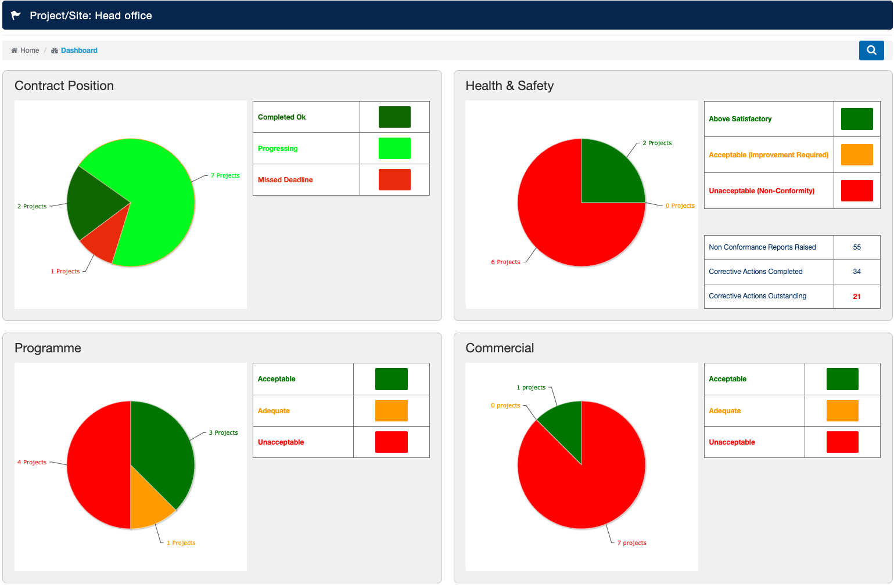Click the flag icon in header
This screenshot has width=894, height=588.
tap(16, 16)
